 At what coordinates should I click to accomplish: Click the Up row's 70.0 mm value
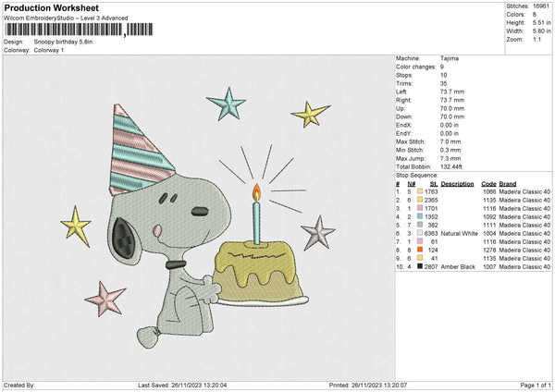[452, 108]
